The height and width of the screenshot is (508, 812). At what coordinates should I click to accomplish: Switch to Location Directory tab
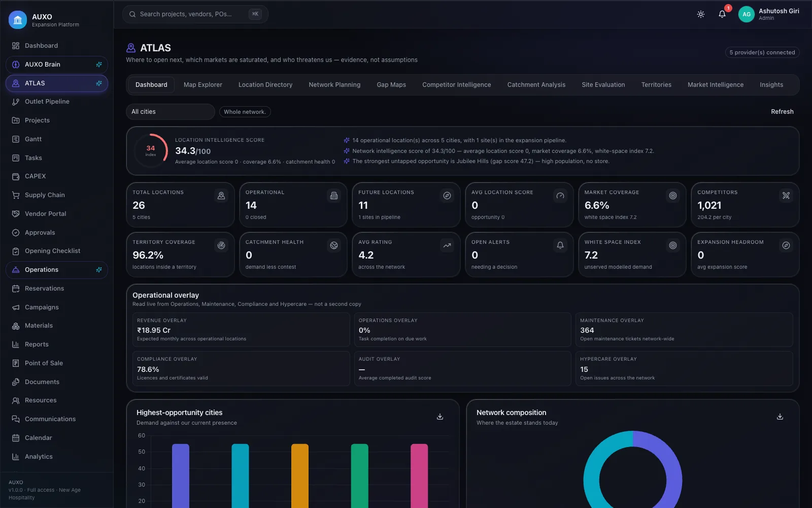tap(265, 85)
